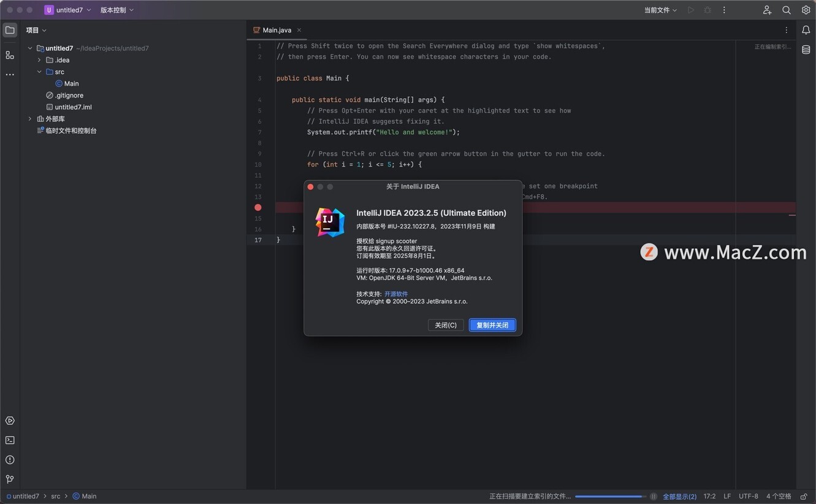Remove the red breakpoint in the gutter
The image size is (816, 504).
pos(258,207)
